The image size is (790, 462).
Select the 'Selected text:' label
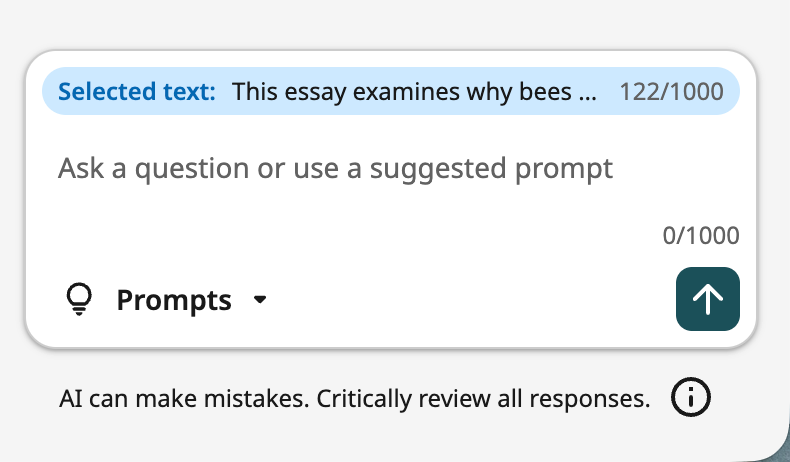[x=137, y=92]
